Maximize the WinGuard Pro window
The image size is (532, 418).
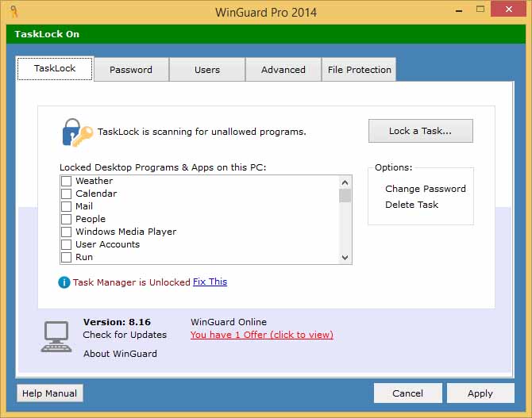click(480, 10)
